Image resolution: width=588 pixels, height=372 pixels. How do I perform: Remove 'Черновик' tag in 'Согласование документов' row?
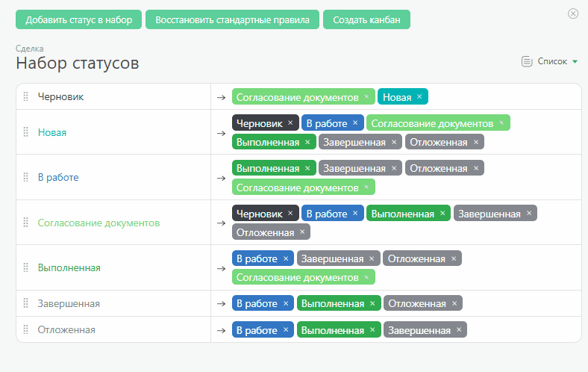click(x=290, y=213)
